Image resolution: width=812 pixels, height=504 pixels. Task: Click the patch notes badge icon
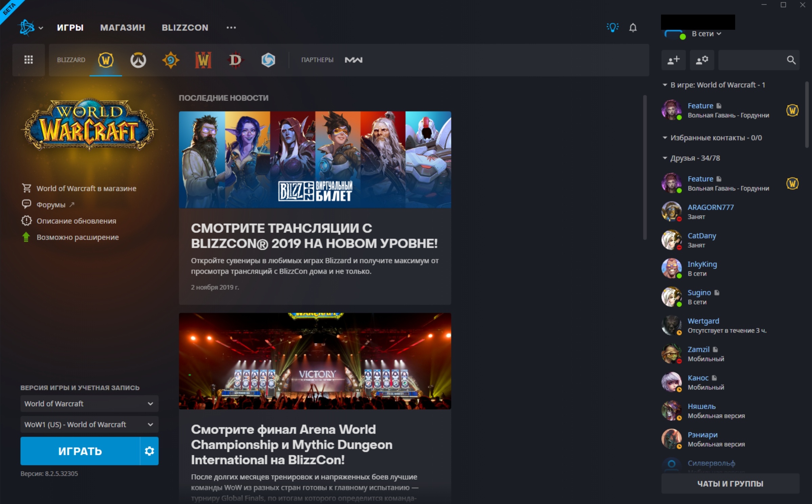pyautogui.click(x=26, y=221)
